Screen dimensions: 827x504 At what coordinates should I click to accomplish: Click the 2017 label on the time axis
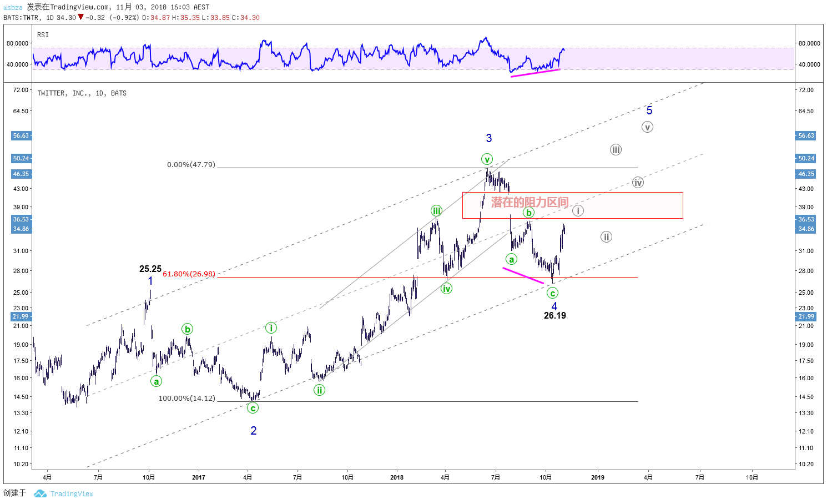(198, 477)
